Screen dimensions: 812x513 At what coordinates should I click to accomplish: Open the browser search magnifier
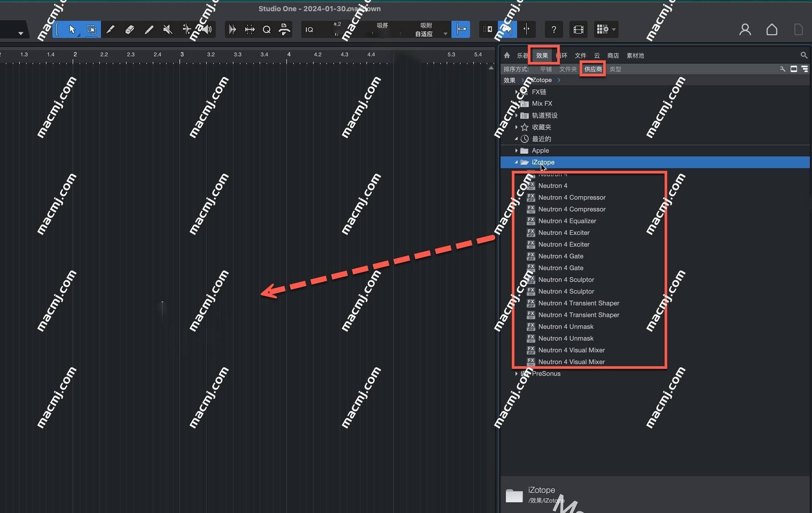[x=804, y=55]
